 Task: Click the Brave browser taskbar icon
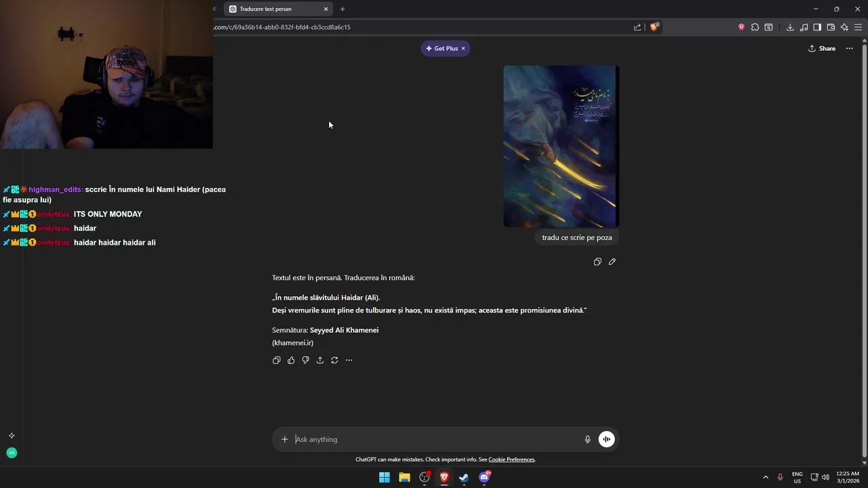444,477
